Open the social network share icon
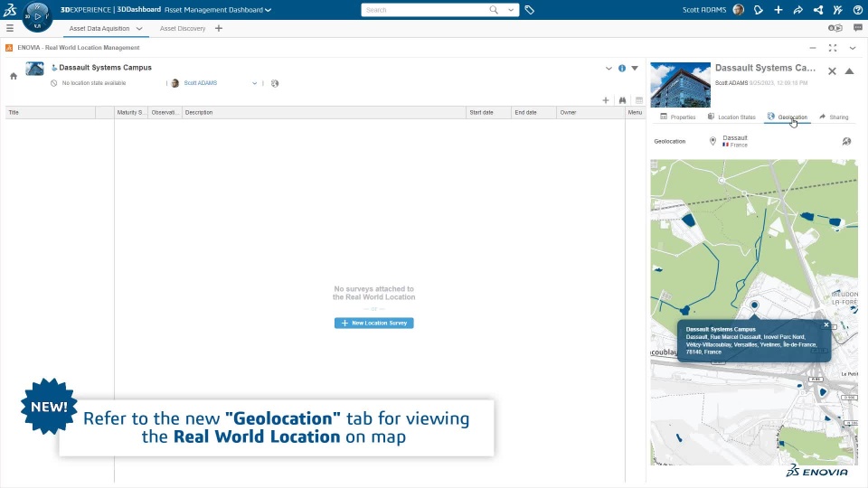The image size is (868, 488). pos(817,9)
